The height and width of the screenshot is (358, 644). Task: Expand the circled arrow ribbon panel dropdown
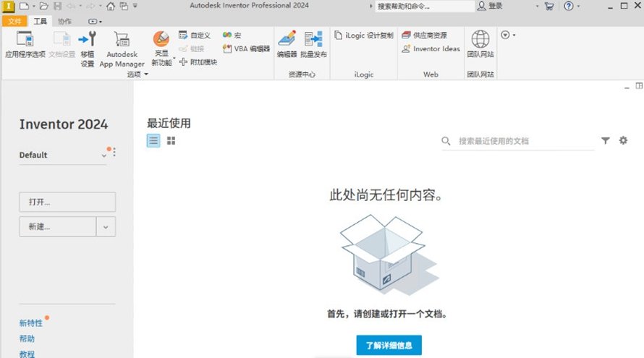(x=508, y=35)
